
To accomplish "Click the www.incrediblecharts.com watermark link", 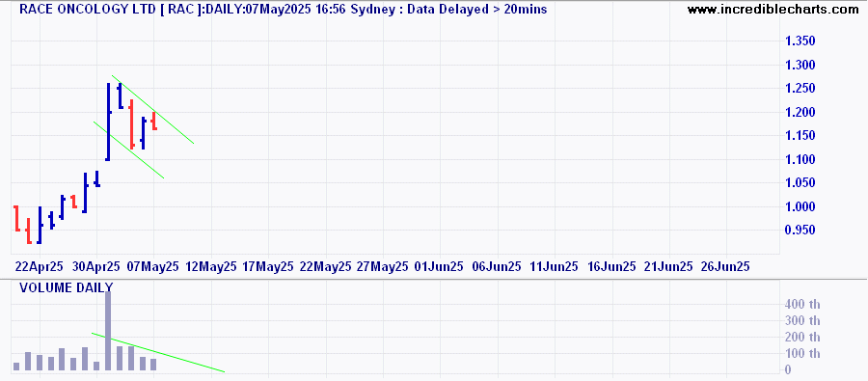I will pos(777,10).
